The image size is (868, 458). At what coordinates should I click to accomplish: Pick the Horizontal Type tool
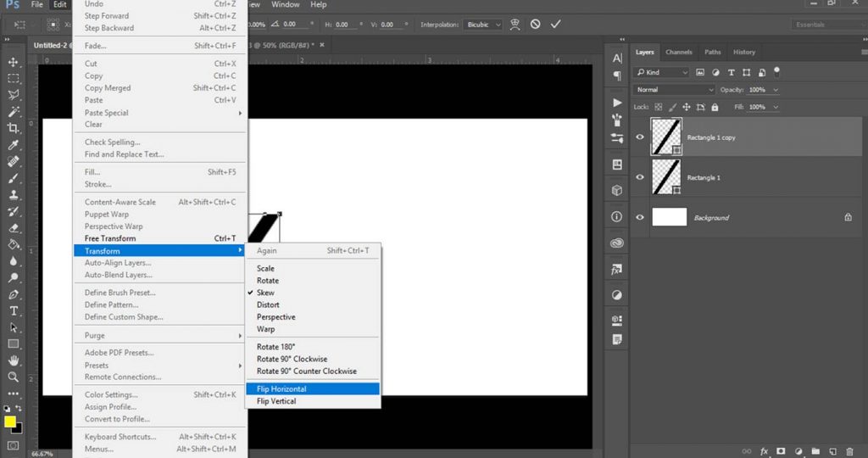(14, 310)
